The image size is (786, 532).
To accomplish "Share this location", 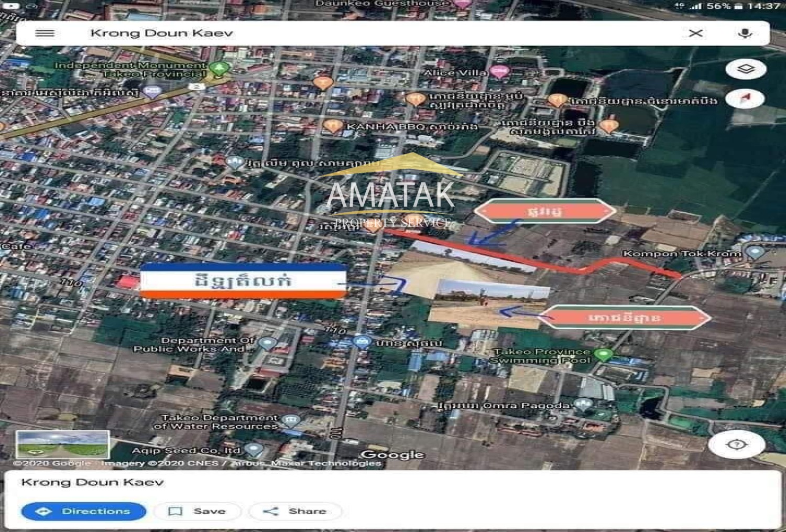I will point(295,511).
